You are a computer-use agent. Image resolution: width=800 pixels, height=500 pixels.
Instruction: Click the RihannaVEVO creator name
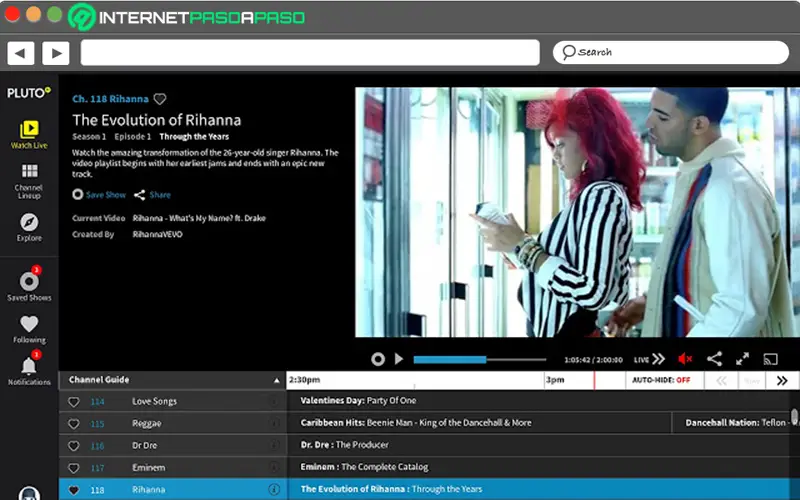pos(157,235)
